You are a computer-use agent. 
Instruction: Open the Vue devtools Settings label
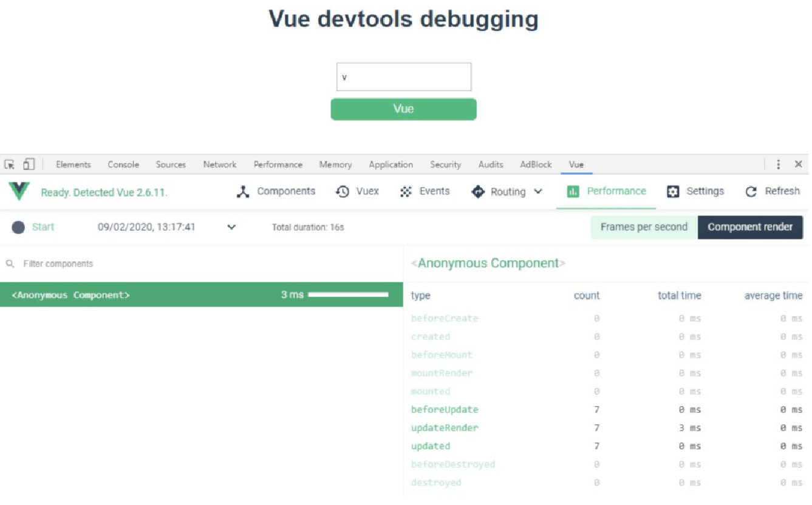tap(705, 191)
